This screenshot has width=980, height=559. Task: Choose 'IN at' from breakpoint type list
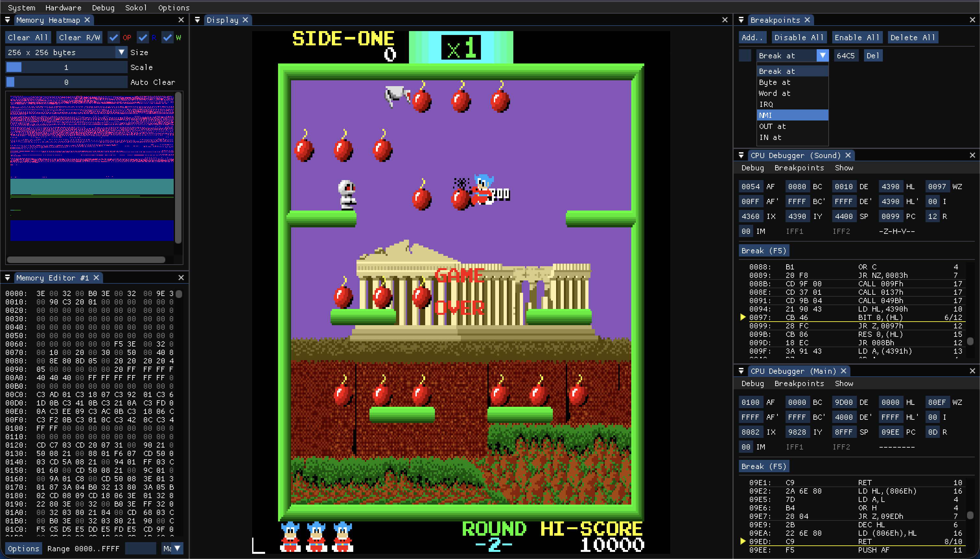(x=793, y=137)
